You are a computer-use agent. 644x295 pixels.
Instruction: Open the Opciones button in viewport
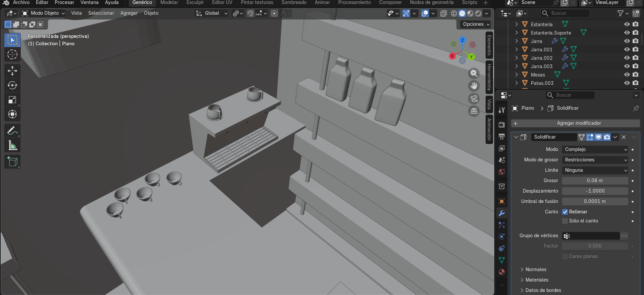tap(476, 24)
